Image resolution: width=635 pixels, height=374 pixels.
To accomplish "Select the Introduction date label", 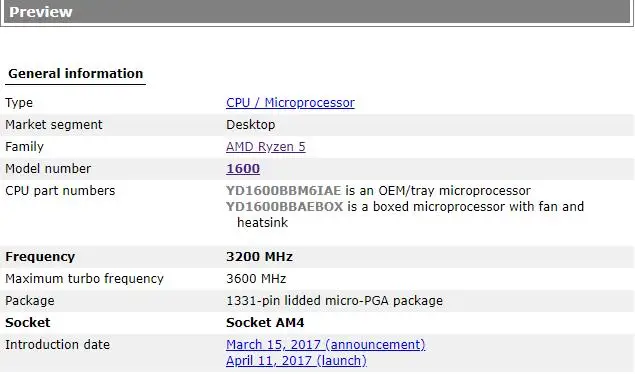I will tap(58, 344).
